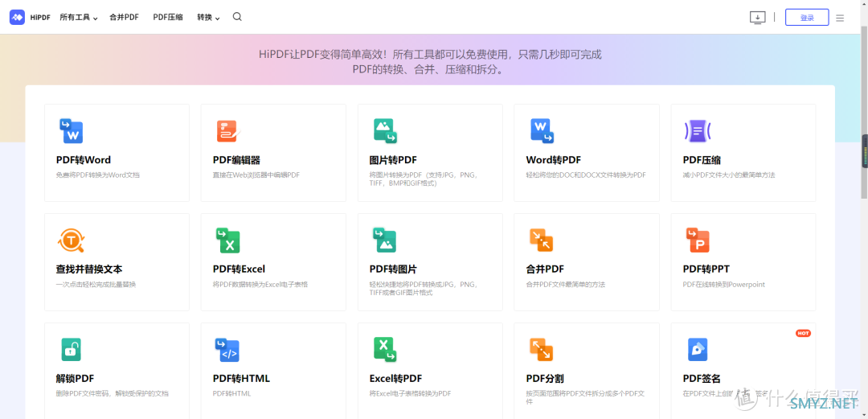Open the 解锁PDF title link

[x=76, y=379]
